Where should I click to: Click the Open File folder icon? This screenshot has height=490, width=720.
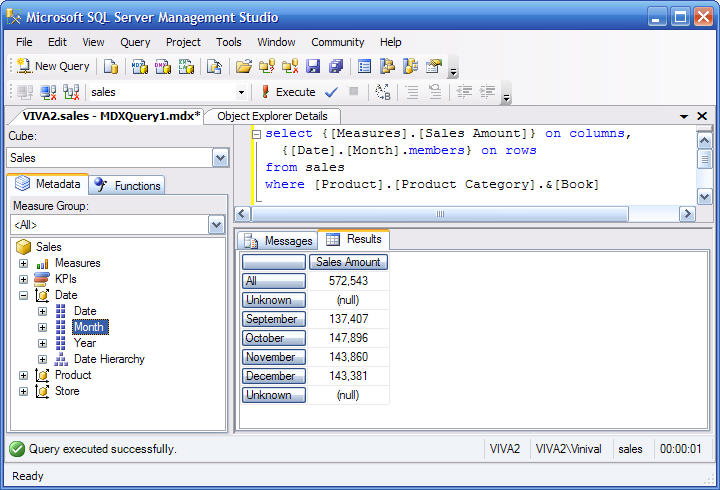point(244,66)
